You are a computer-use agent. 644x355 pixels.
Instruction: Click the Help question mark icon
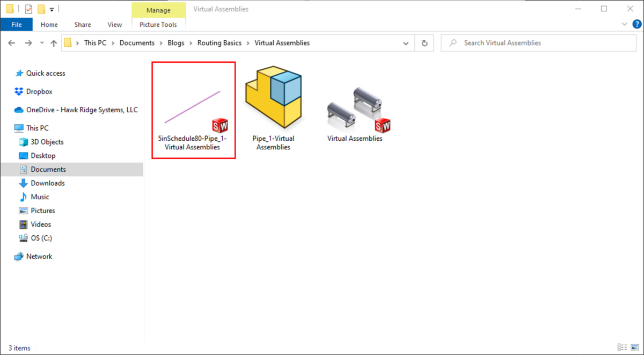click(x=636, y=24)
